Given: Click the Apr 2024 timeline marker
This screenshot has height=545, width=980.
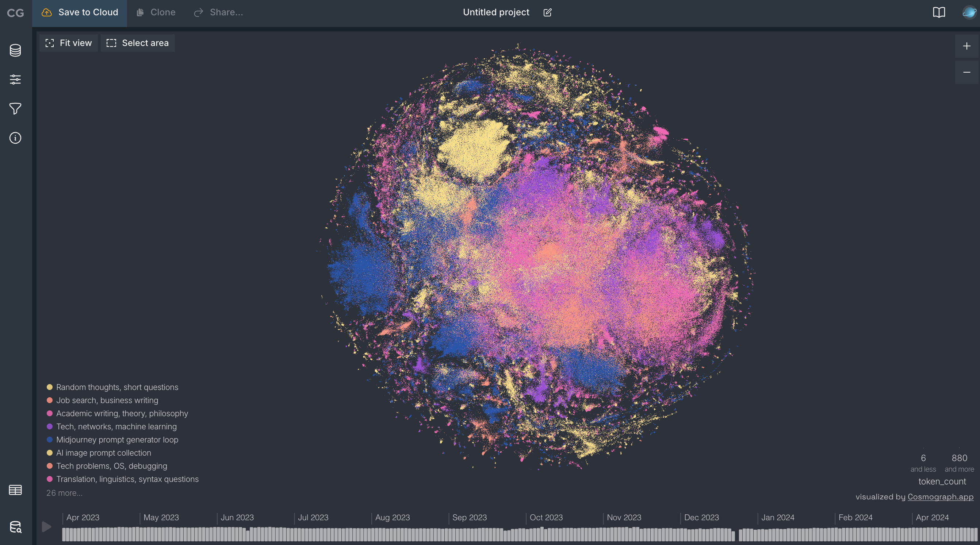Looking at the screenshot, I should (x=932, y=518).
